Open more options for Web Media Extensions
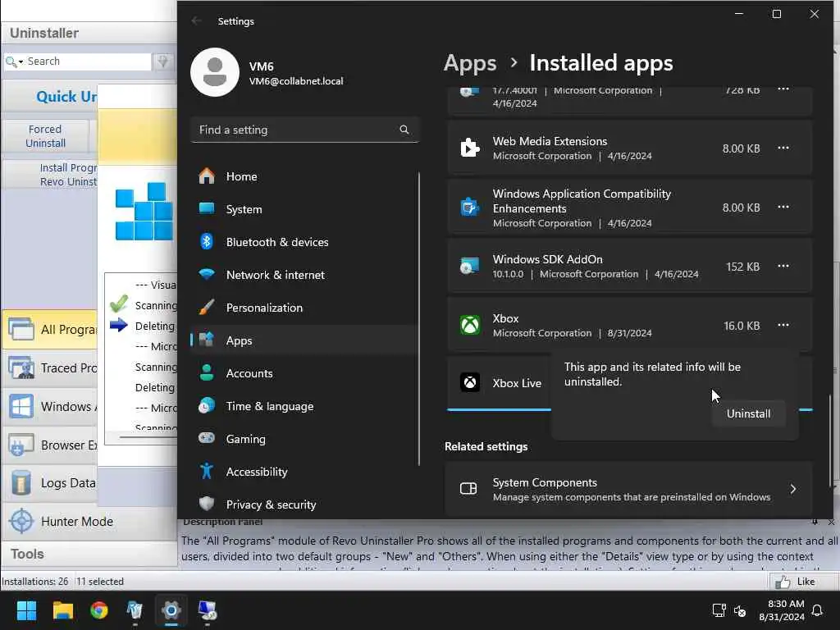The height and width of the screenshot is (630, 840). [783, 148]
